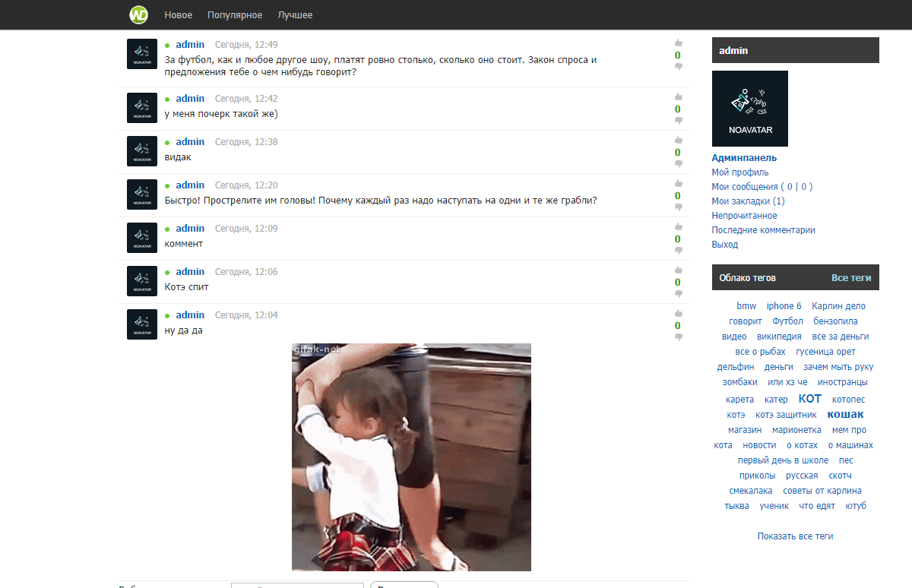The height and width of the screenshot is (588, 912).
Task: Click avatar beside the 12:42 comment
Action: 142,108
